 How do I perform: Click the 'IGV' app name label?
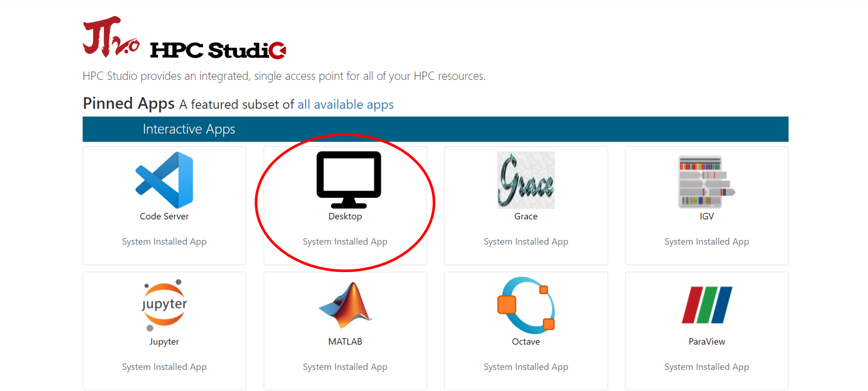(707, 216)
